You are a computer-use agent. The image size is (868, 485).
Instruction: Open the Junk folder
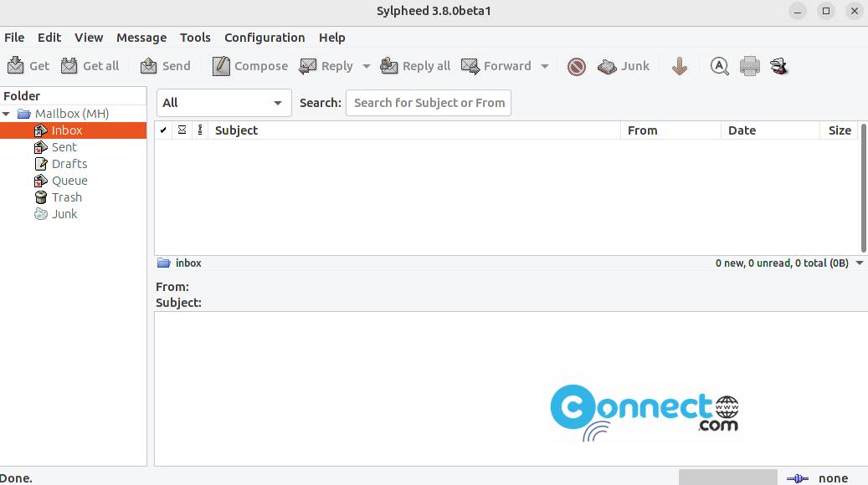64,214
